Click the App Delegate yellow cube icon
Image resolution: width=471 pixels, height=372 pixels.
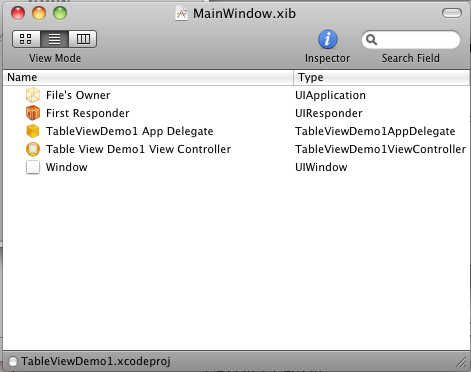(x=33, y=131)
